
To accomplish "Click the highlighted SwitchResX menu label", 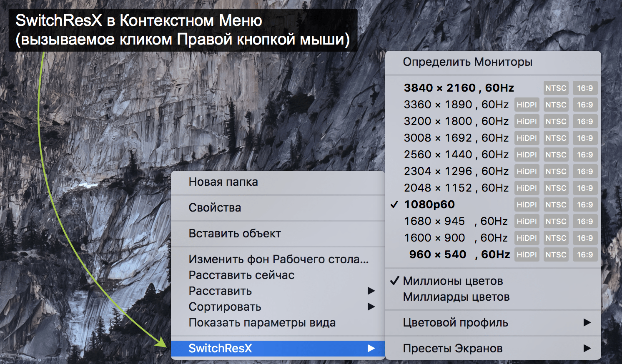I will click(220, 349).
